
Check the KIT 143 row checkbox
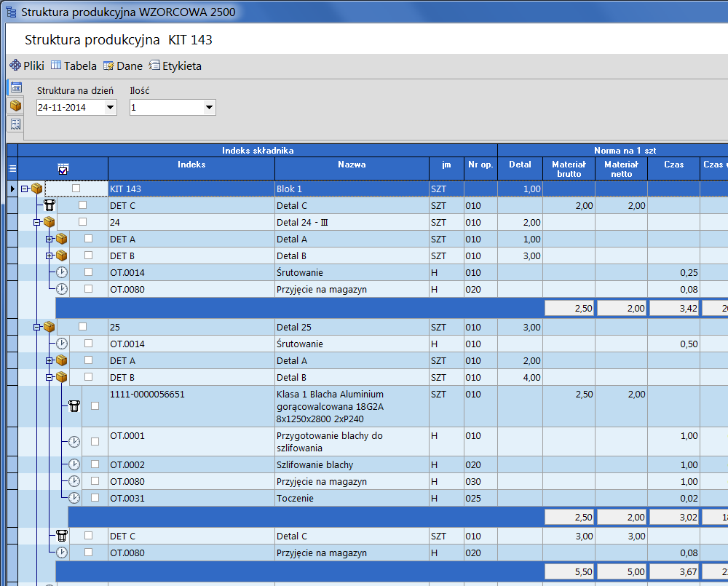point(76,188)
